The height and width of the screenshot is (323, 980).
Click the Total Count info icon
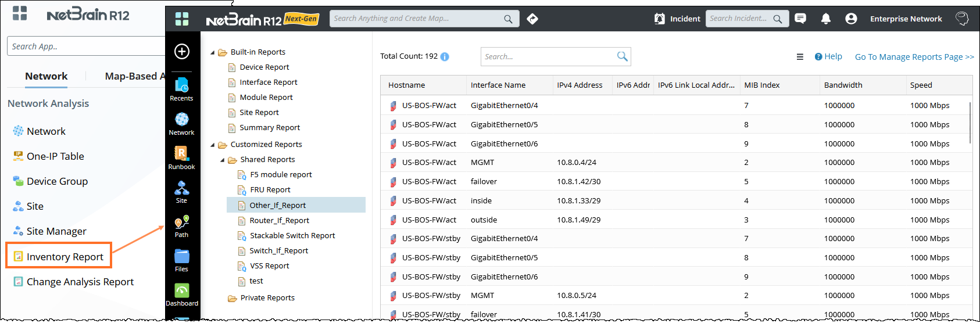point(445,56)
